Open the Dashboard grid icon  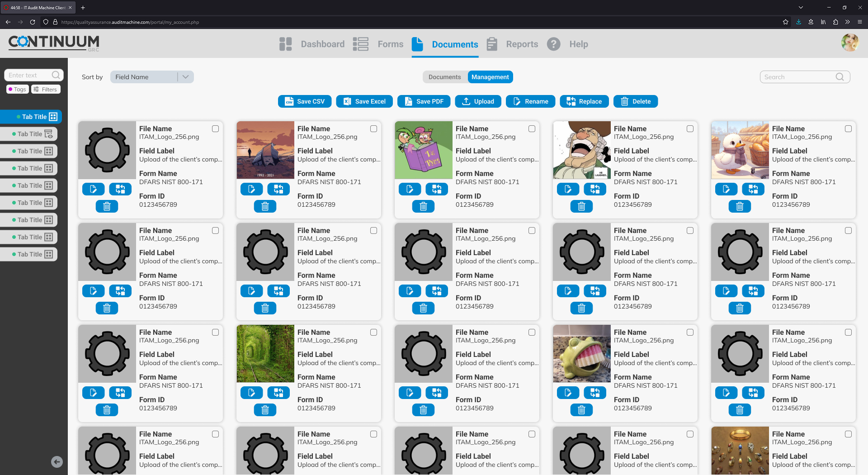[x=286, y=44]
